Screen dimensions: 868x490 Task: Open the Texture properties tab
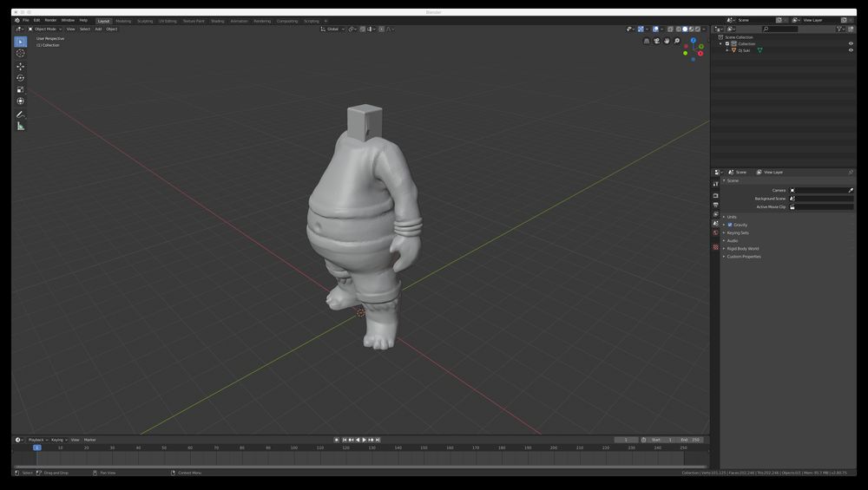click(716, 247)
